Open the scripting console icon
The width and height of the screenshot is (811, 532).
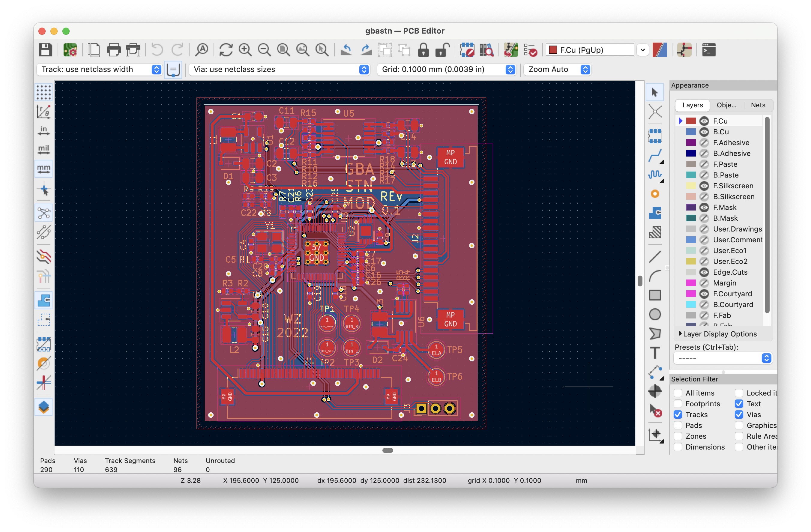(x=709, y=50)
